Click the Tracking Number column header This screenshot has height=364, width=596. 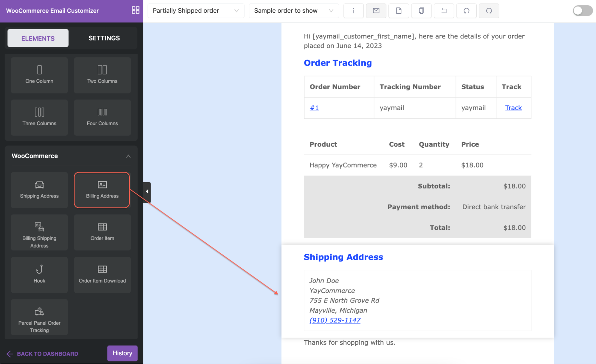[x=410, y=87]
